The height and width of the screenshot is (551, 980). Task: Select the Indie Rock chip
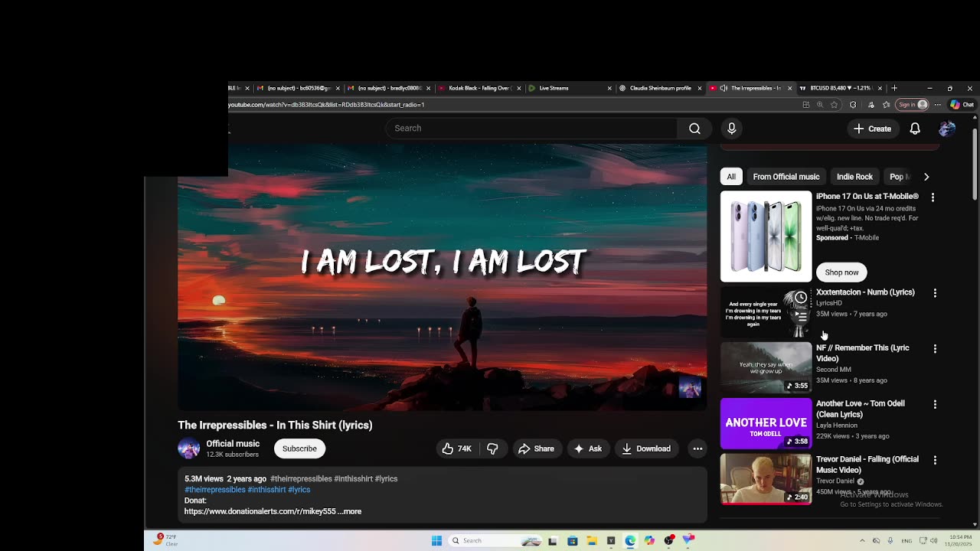pyautogui.click(x=854, y=177)
